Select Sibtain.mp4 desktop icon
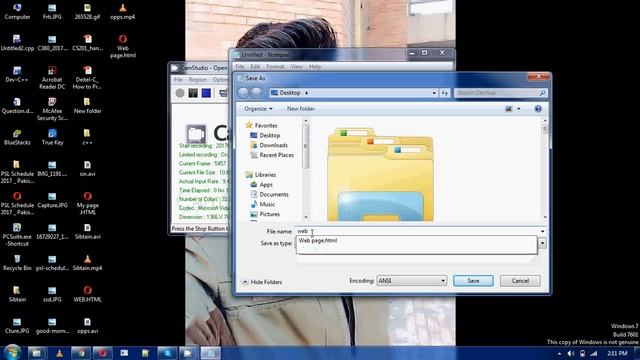640x360 pixels. [x=87, y=263]
